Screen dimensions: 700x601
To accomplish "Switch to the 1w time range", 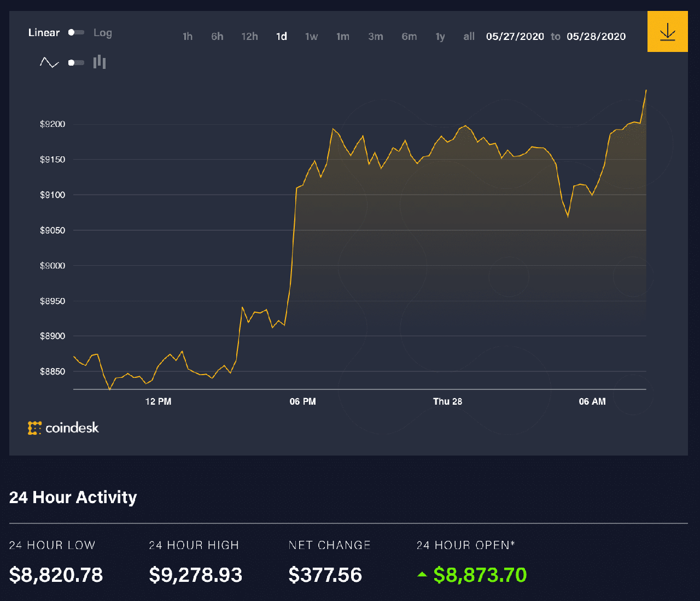I will coord(311,37).
